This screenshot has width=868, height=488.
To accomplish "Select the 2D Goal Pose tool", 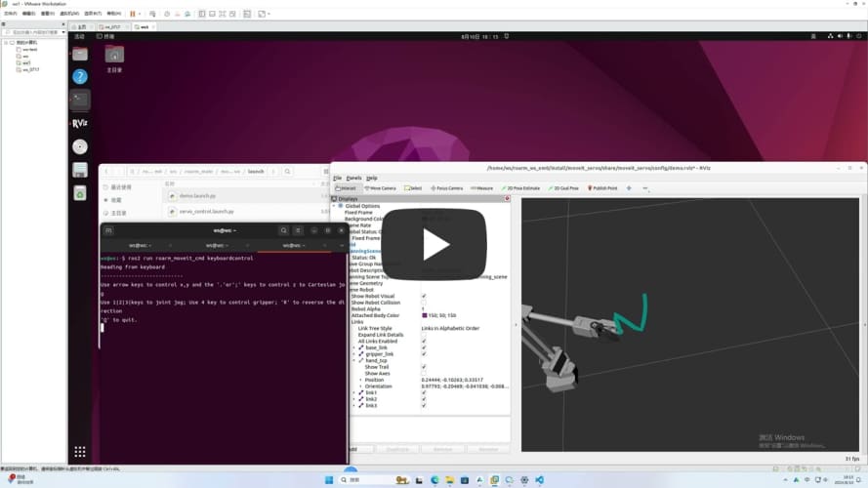I will (563, 188).
